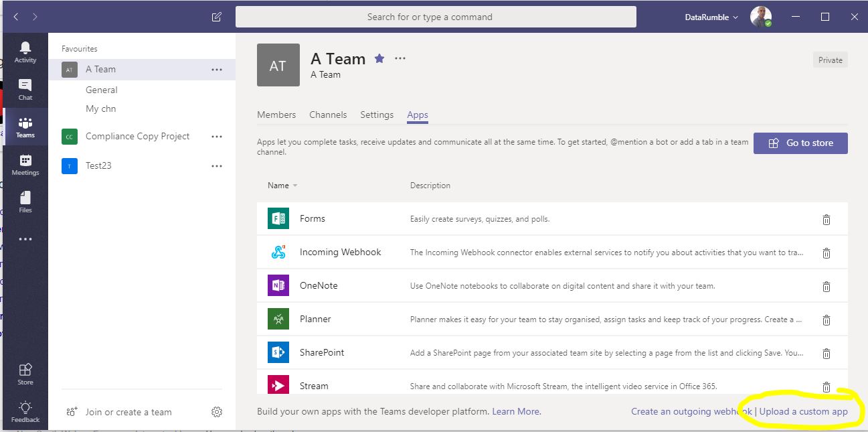Remove the Planner app via its trash icon
The image size is (868, 432).
(x=827, y=319)
